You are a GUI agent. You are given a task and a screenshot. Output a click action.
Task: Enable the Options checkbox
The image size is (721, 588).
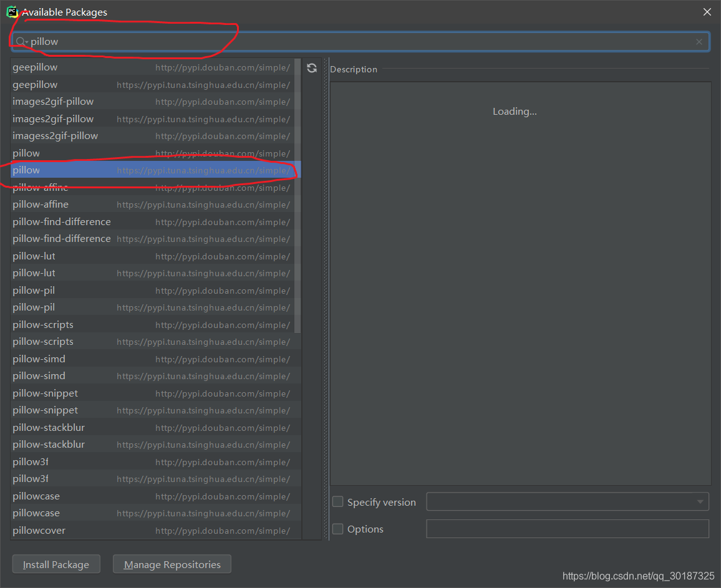[x=338, y=529]
